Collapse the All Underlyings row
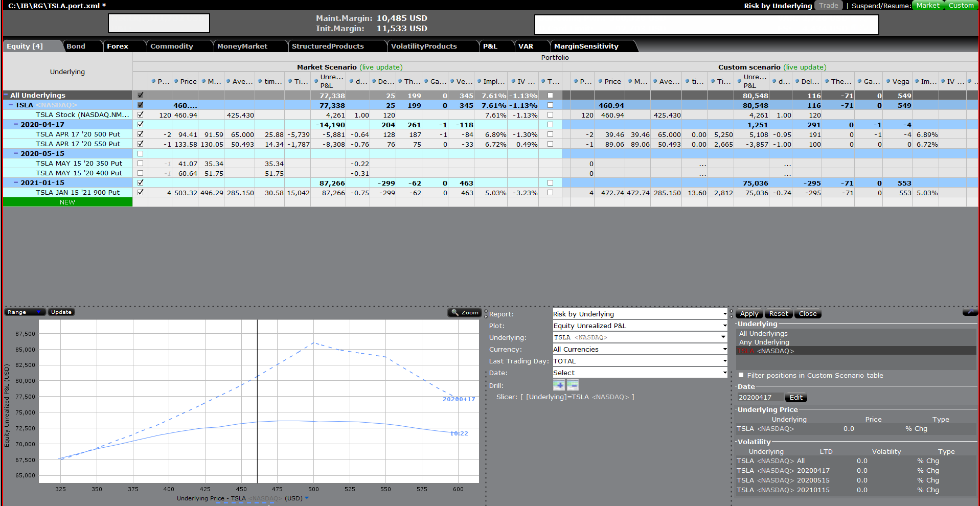 tap(6, 95)
